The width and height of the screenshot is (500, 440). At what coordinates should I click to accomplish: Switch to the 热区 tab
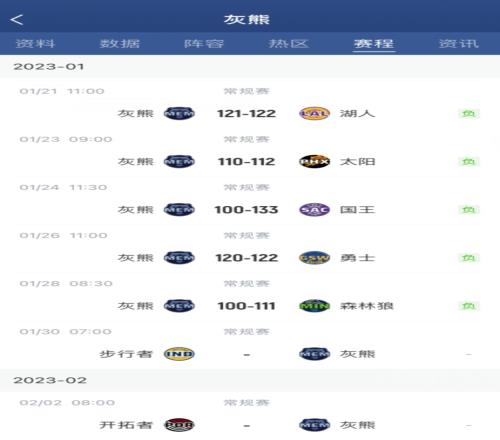pos(289,44)
